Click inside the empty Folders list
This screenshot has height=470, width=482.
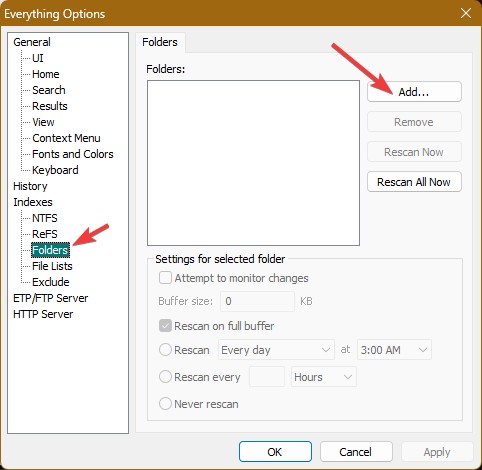253,163
